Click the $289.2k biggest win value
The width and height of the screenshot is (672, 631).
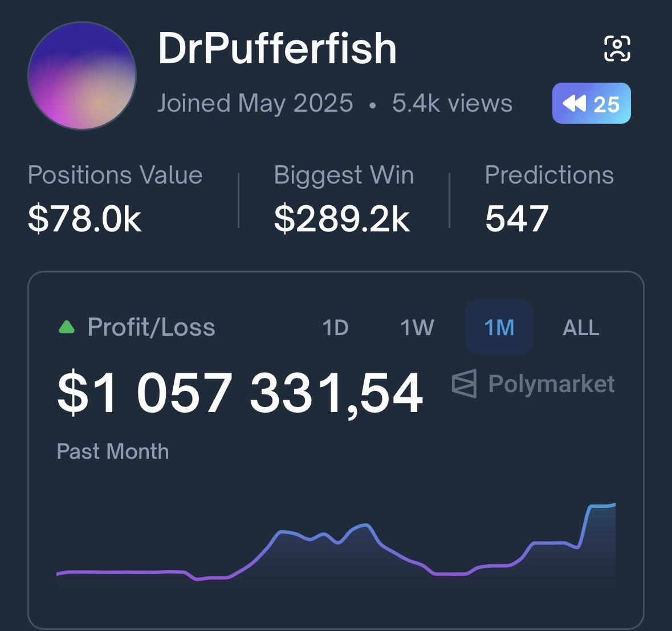click(x=341, y=219)
